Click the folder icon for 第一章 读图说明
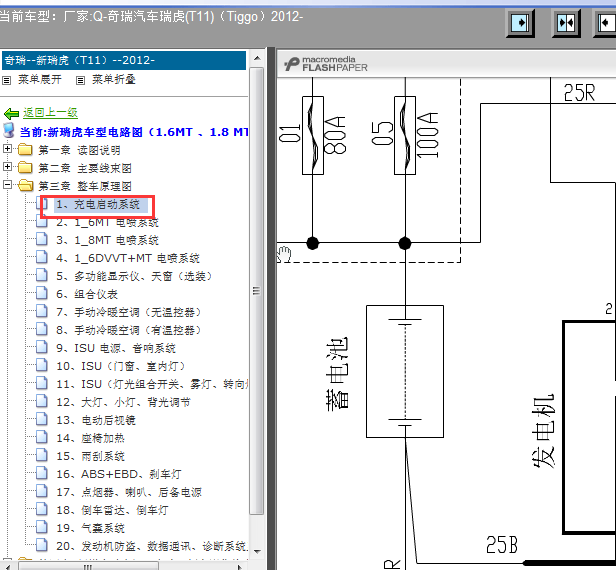Image resolution: width=616 pixels, height=570 pixels. [x=26, y=150]
